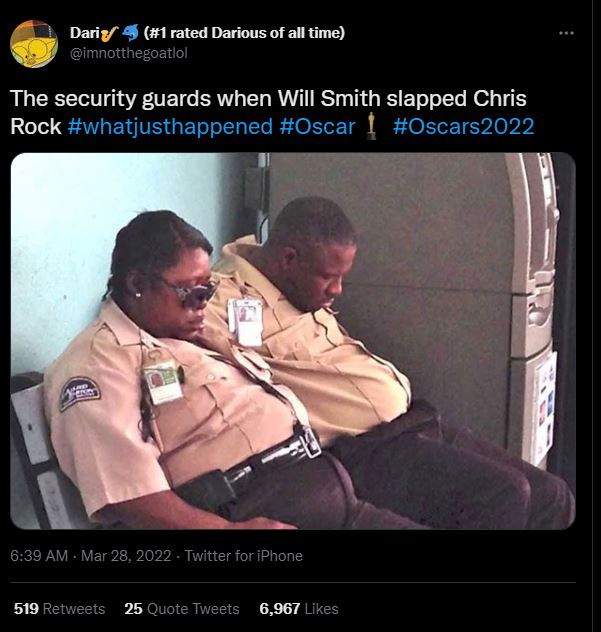Open the tweet's three-dot More menu

click(566, 33)
